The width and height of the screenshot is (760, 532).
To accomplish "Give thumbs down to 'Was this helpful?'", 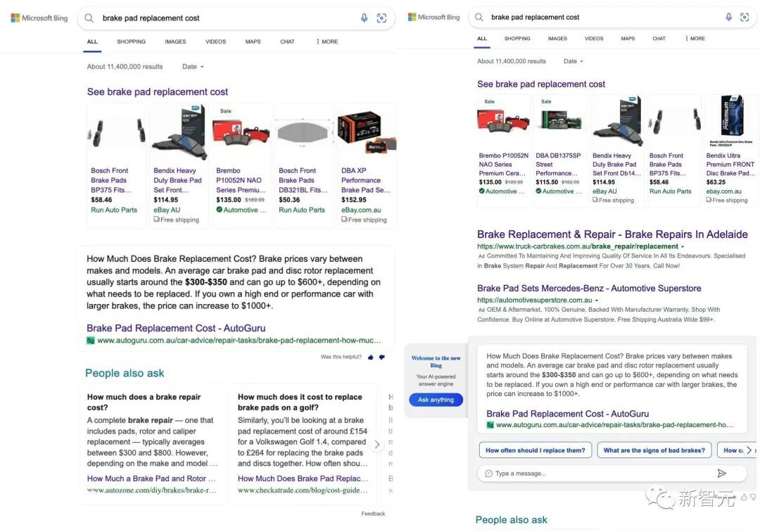I will tap(382, 357).
